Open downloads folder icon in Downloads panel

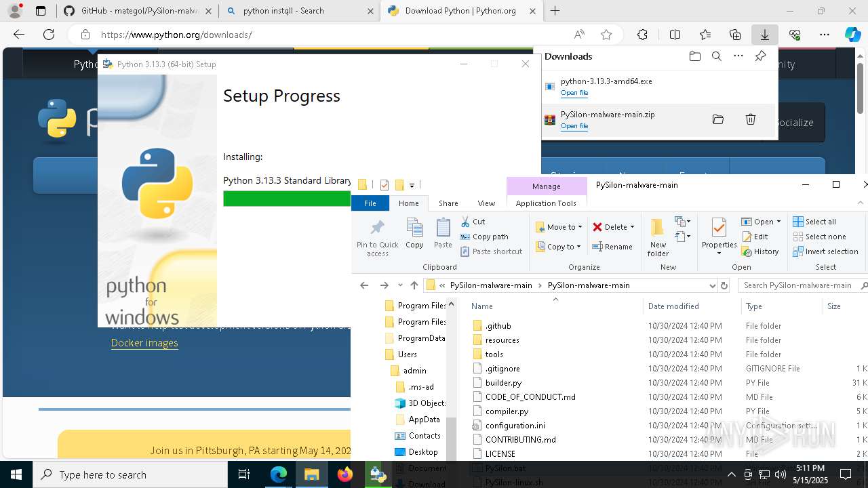[x=694, y=56]
